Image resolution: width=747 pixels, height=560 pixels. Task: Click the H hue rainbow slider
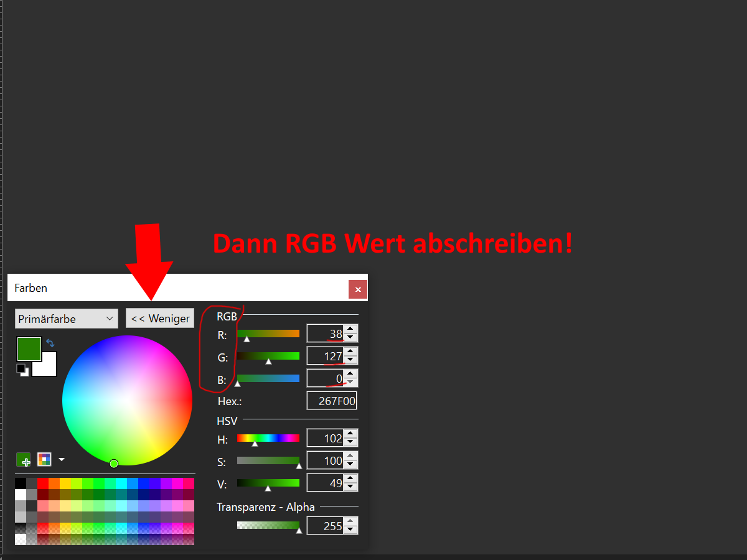(268, 438)
